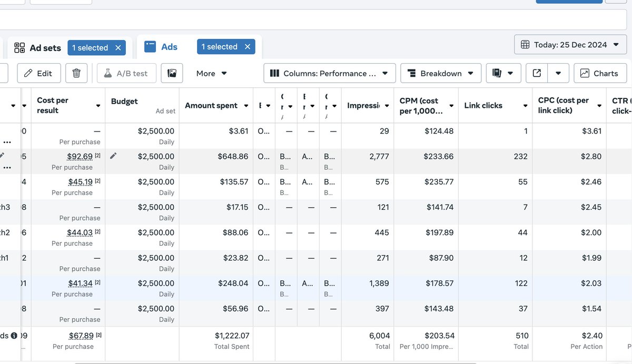Open the Amount spent column menu arrow

click(x=246, y=106)
